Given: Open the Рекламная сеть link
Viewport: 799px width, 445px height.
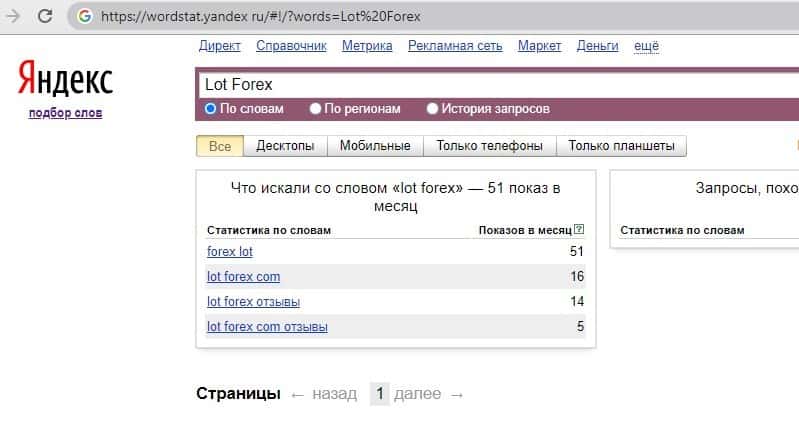Looking at the screenshot, I should pos(455,46).
